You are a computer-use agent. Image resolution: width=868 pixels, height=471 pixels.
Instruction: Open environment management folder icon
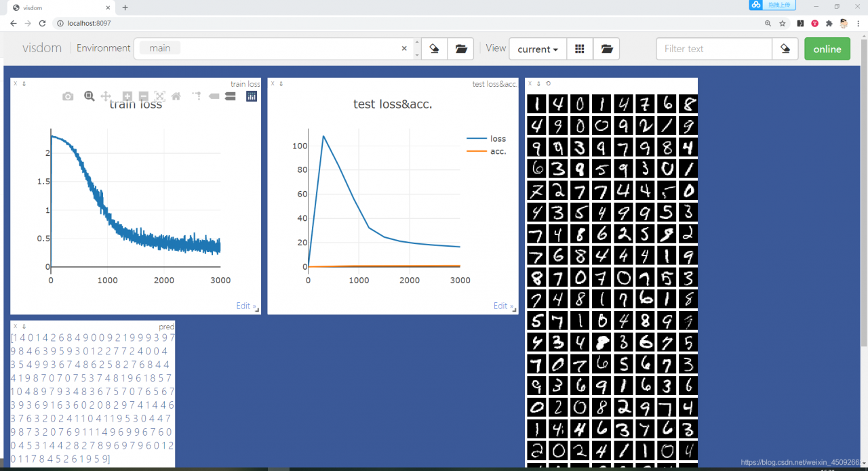click(x=460, y=49)
